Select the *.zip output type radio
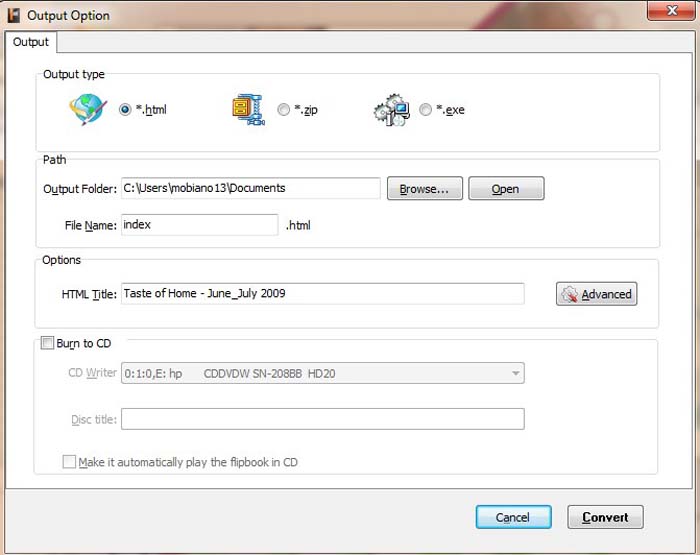 (x=283, y=109)
